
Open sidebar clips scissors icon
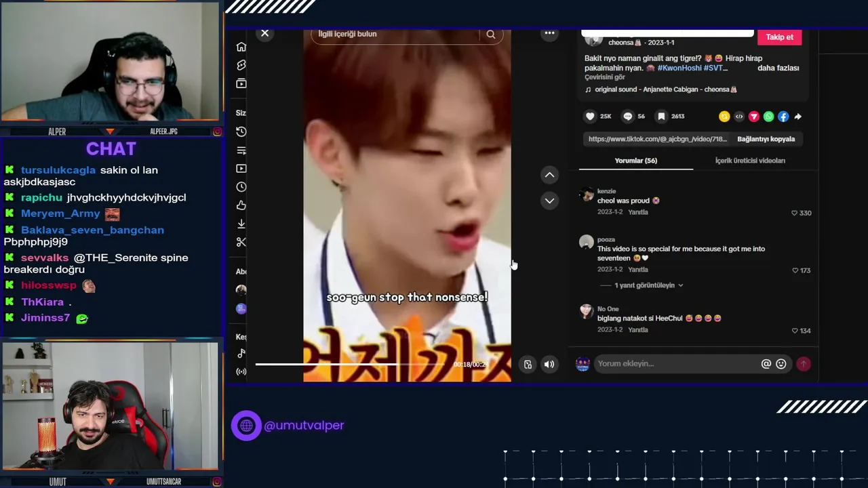(241, 242)
